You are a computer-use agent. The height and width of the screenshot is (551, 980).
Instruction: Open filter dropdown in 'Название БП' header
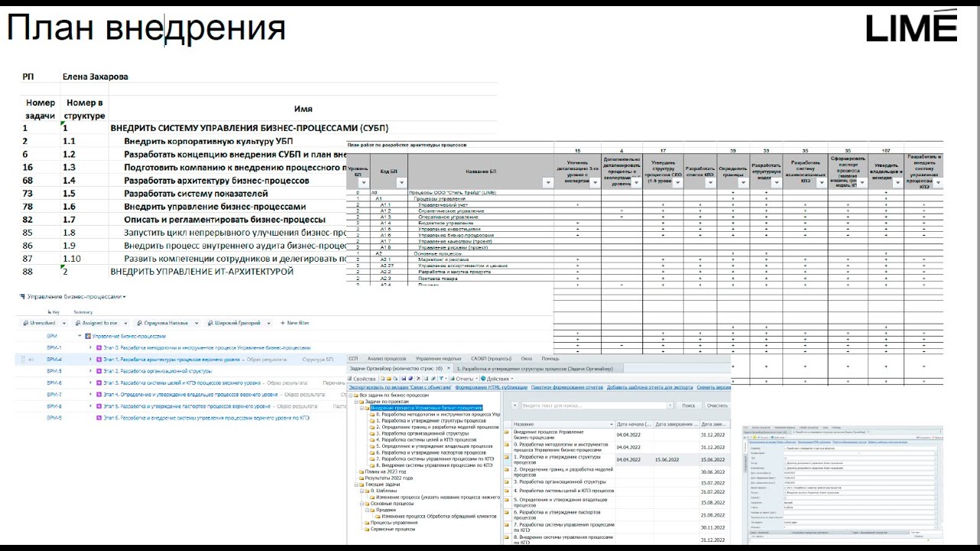[x=547, y=183]
